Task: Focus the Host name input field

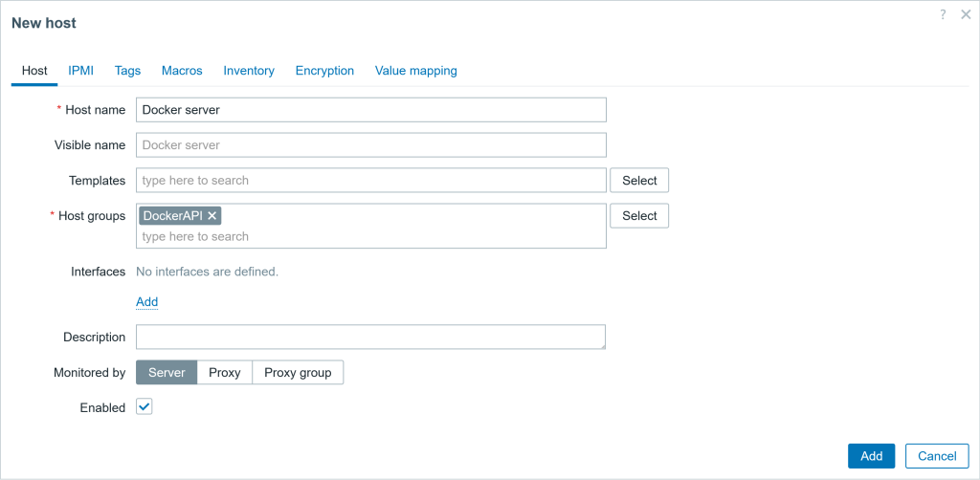Action: 371,110
